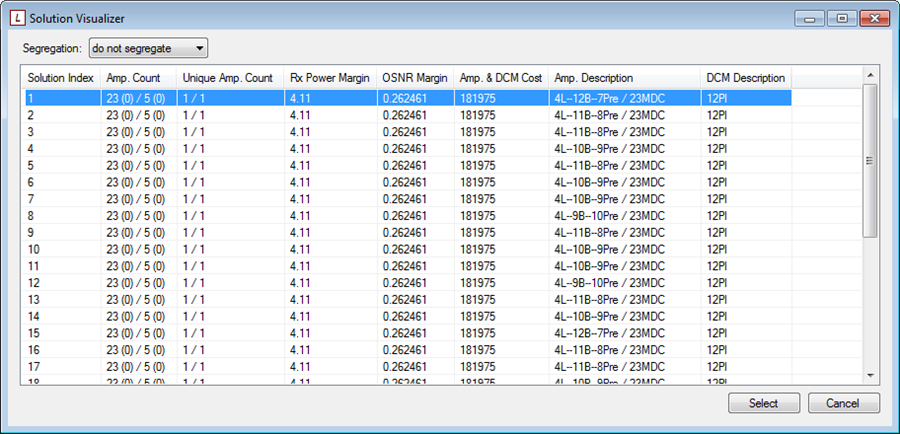The image size is (900, 434).
Task: Click the scroll down arrow of the list
Action: 870,375
